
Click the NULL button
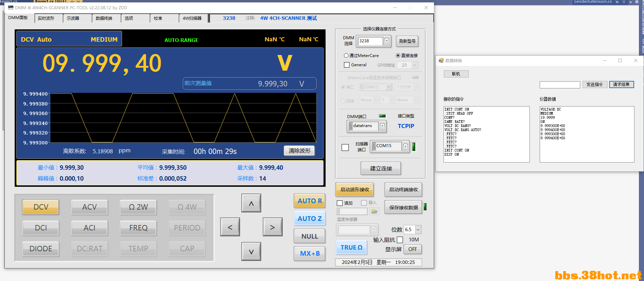[x=310, y=236]
